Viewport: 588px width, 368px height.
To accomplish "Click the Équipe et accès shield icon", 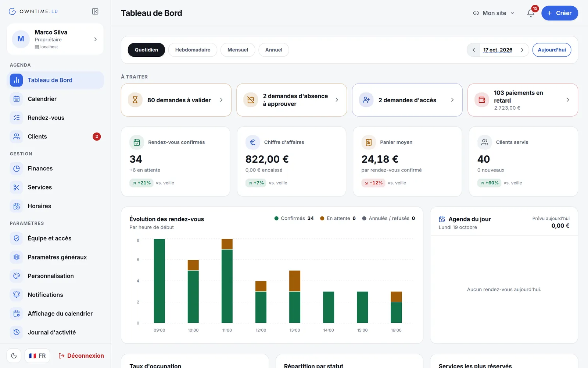I will pyautogui.click(x=17, y=238).
